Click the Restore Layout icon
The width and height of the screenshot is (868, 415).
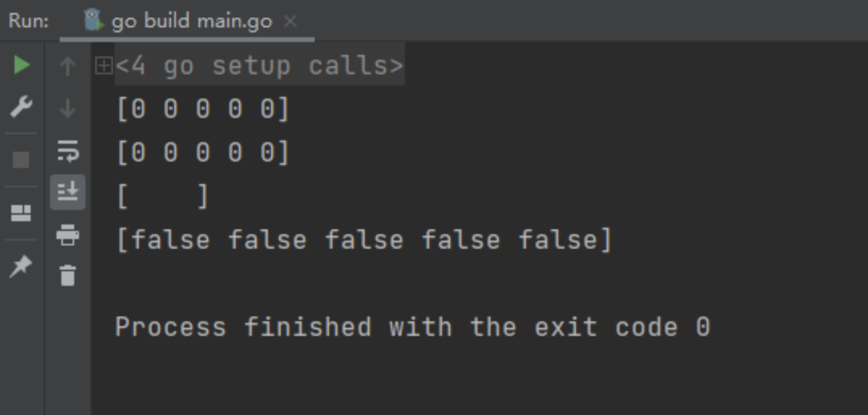(21, 213)
